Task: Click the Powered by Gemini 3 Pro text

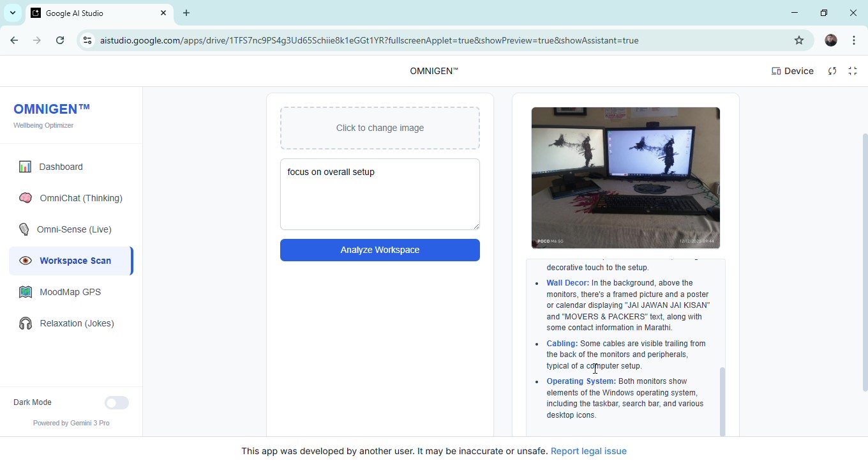Action: (71, 423)
